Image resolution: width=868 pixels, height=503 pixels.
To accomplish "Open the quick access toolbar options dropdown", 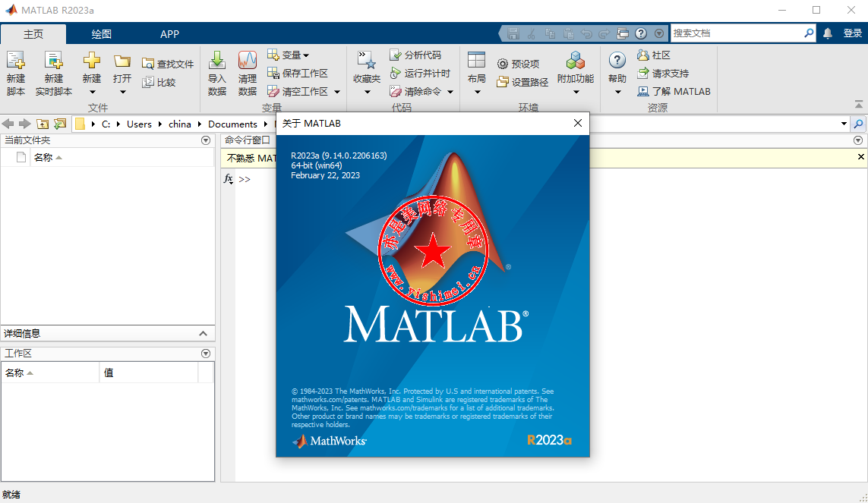I will pyautogui.click(x=658, y=33).
